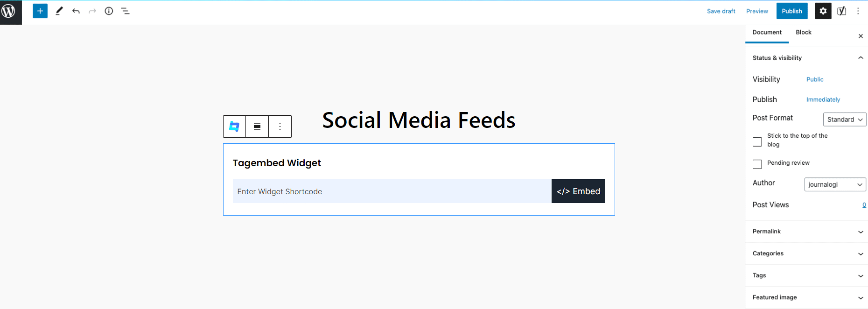Open the Yoast SEO icon
Viewport: 868px width, 309px height.
pyautogui.click(x=841, y=11)
